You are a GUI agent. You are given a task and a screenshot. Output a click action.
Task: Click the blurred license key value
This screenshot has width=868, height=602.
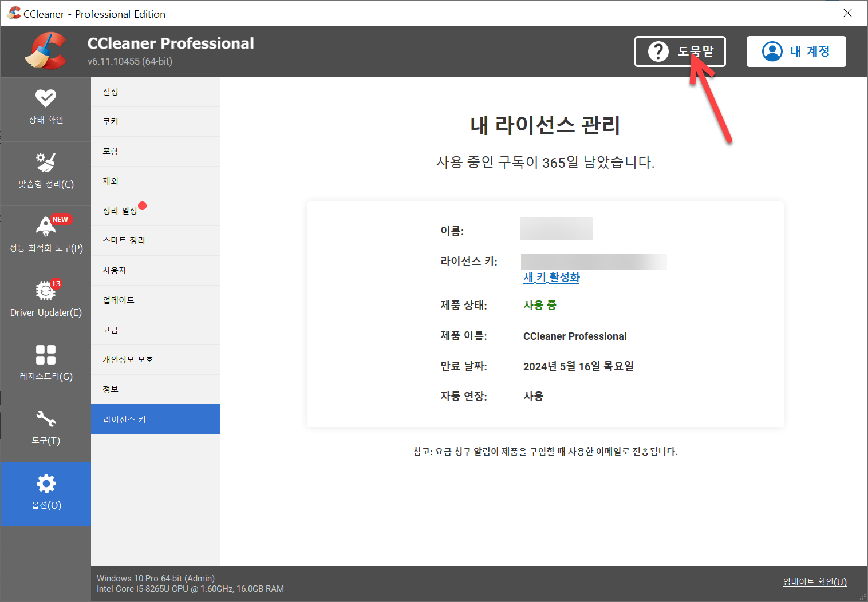coord(594,262)
